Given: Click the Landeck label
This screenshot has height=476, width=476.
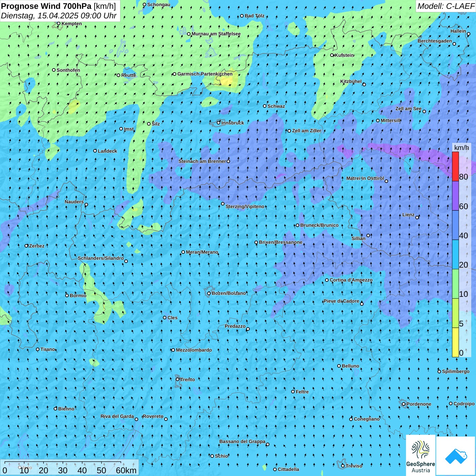Looking at the screenshot, I should click(107, 151).
